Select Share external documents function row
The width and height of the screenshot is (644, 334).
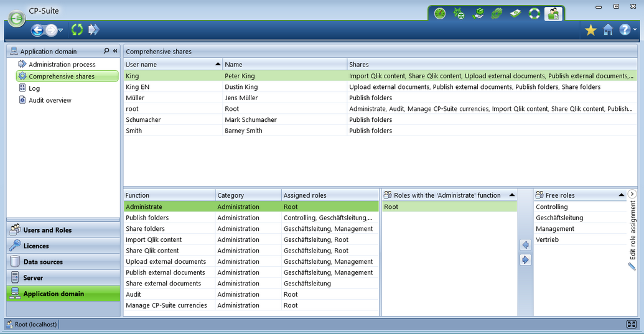coord(251,284)
